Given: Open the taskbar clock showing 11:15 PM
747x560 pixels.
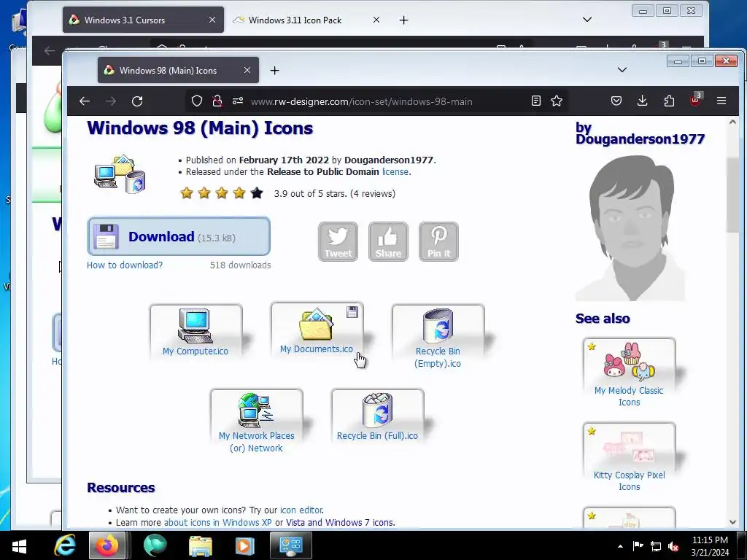Looking at the screenshot, I should (710, 546).
